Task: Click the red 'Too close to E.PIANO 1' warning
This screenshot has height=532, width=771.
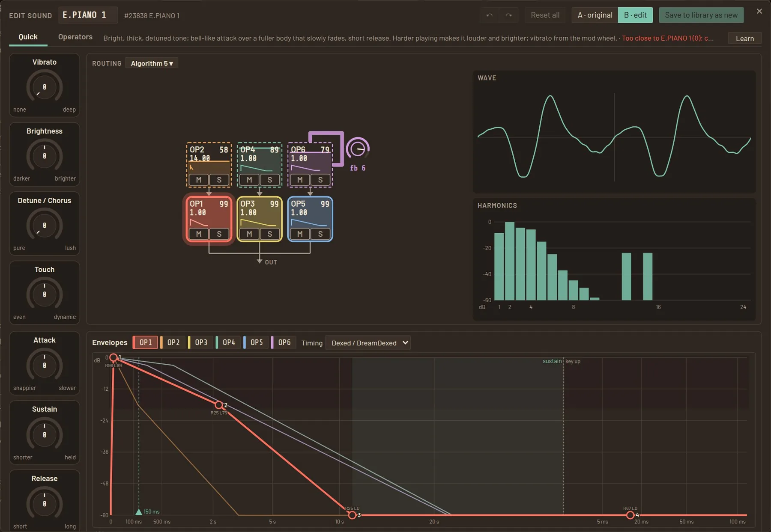Action: [667, 38]
